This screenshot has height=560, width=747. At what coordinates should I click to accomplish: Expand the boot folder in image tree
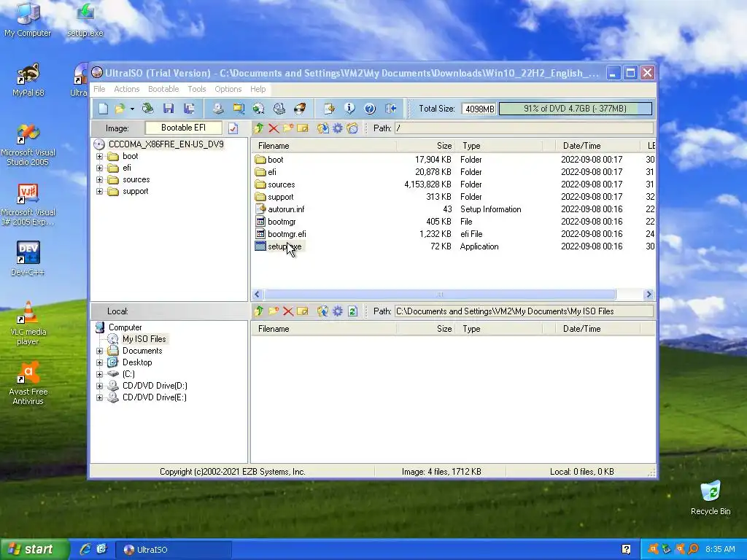pyautogui.click(x=99, y=156)
